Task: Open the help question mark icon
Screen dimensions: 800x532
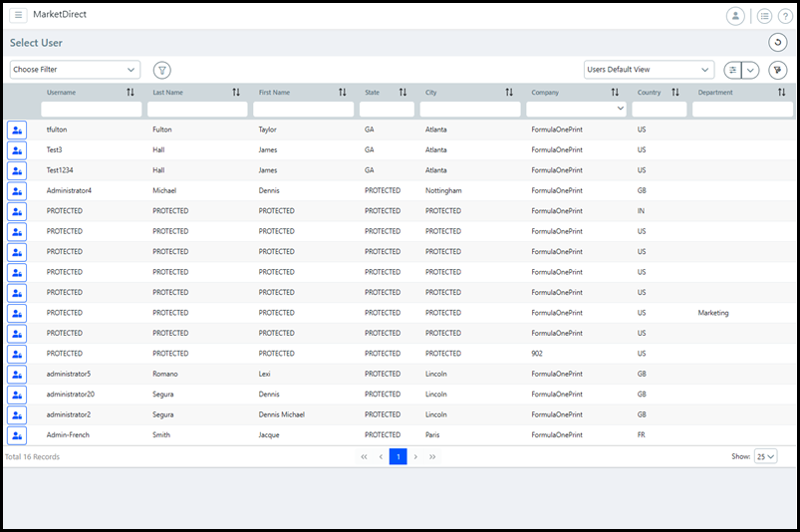Action: click(785, 16)
